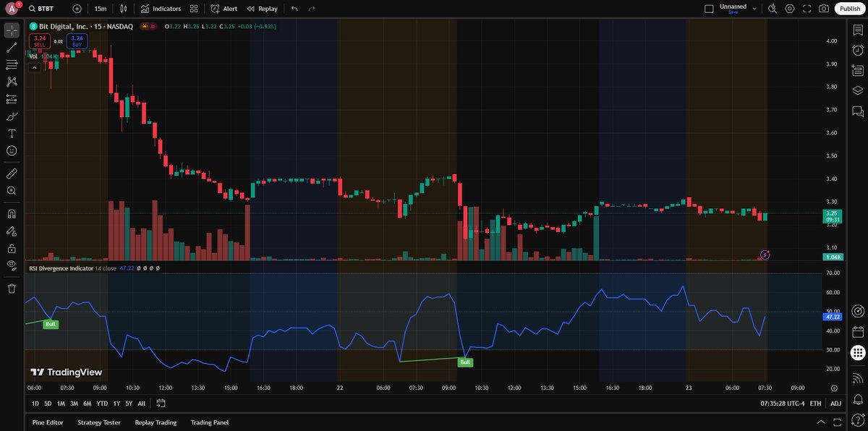Enter fullscreen chart mode
Screen dimensions: 868x431
807,9
